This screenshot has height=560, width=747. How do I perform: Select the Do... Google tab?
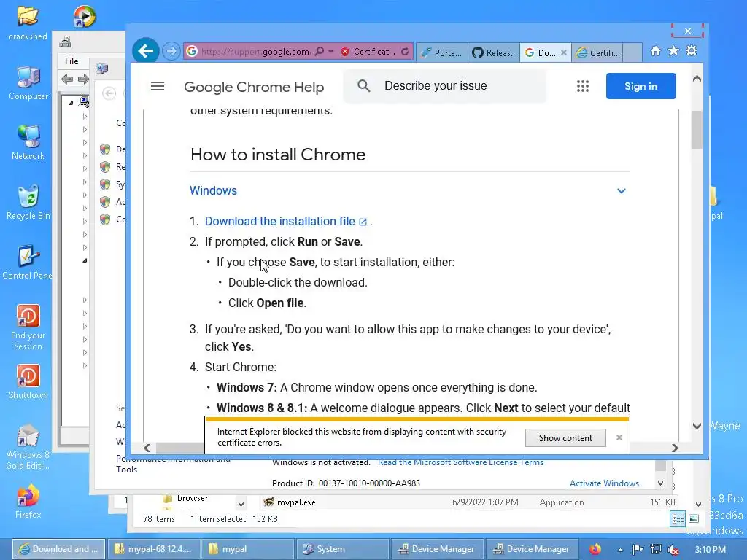click(541, 52)
